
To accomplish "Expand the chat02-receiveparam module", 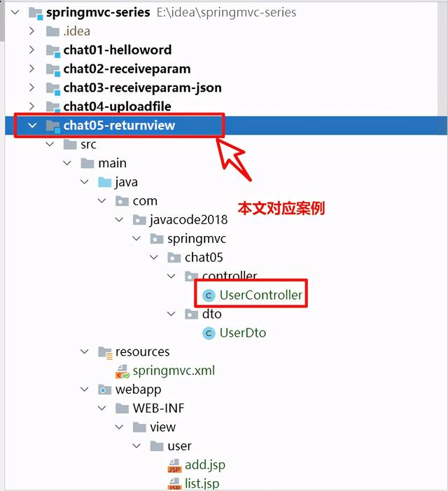I will pyautogui.click(x=31, y=69).
